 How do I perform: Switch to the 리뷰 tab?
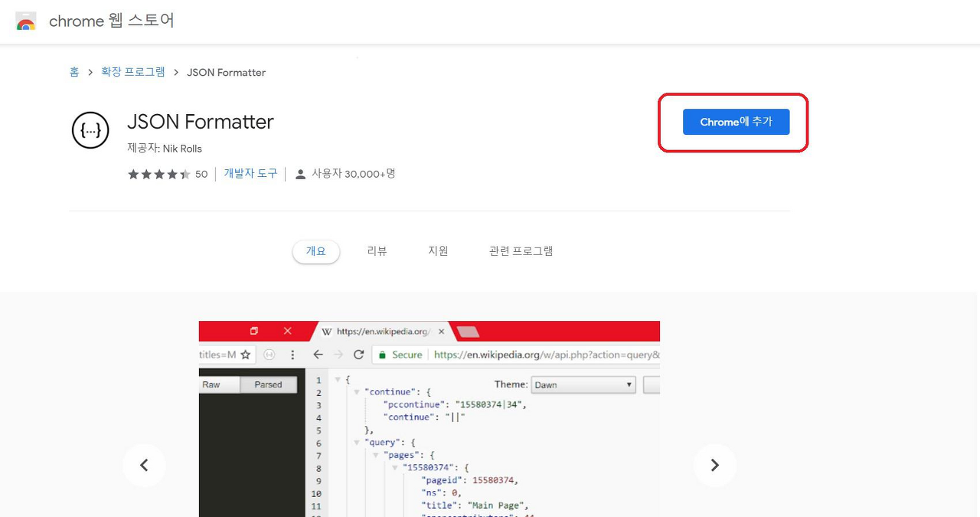pyautogui.click(x=377, y=251)
